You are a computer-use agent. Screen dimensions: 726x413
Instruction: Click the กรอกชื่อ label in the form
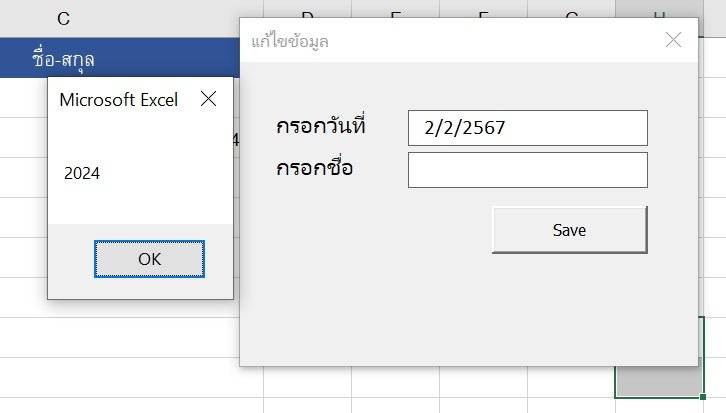tap(315, 167)
